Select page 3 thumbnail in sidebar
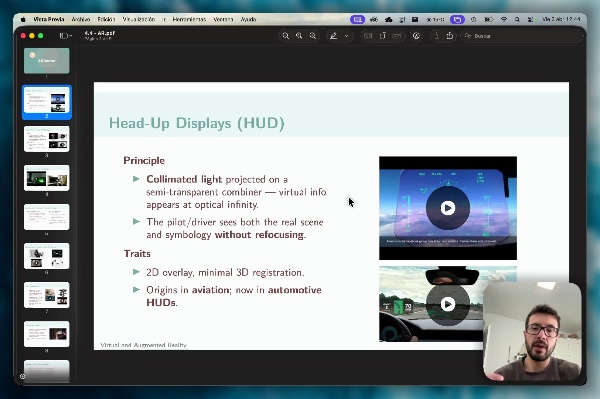 pyautogui.click(x=47, y=139)
